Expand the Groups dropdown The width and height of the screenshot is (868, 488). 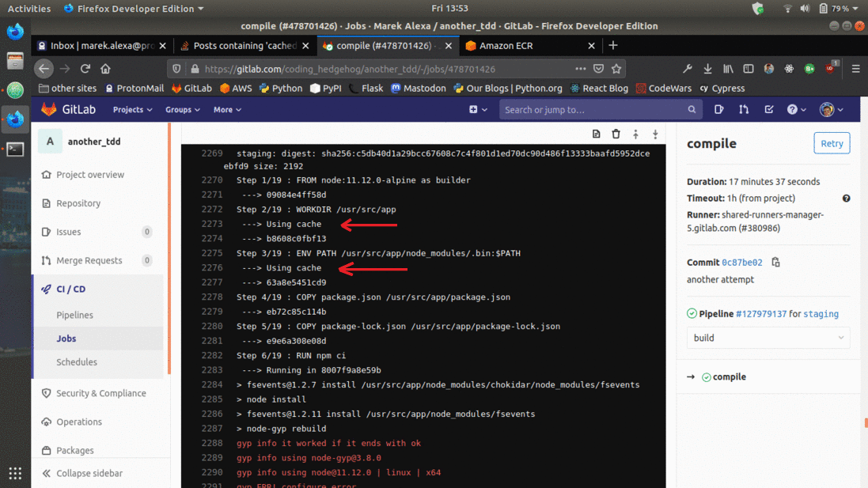click(182, 110)
